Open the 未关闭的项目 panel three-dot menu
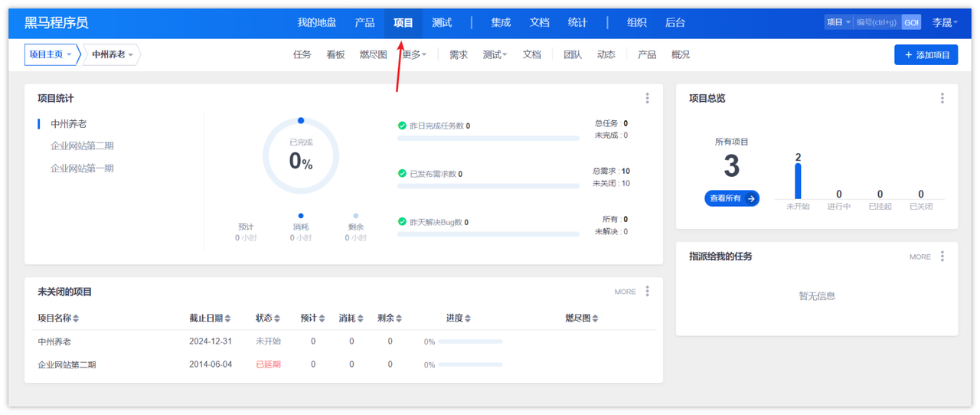980x415 pixels. pos(647,291)
